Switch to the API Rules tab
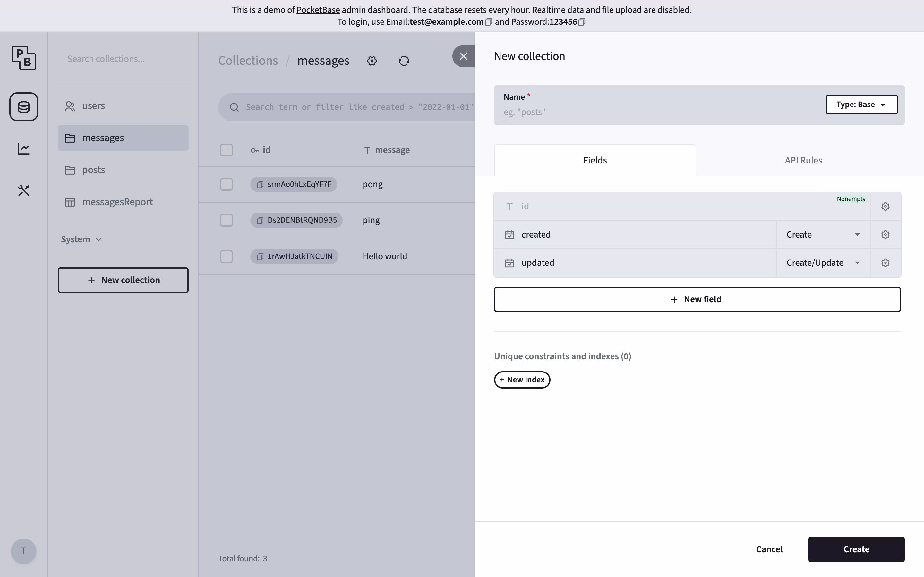The height and width of the screenshot is (577, 924). coord(803,160)
